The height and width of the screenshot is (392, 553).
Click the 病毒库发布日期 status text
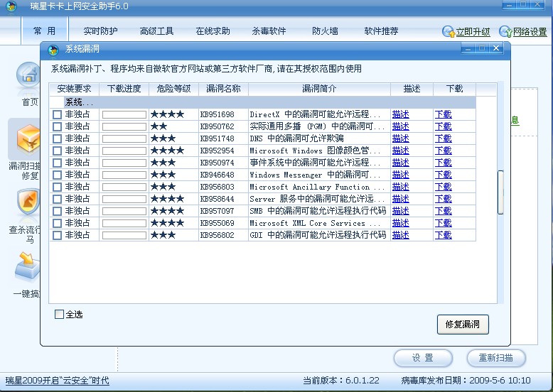[466, 381]
